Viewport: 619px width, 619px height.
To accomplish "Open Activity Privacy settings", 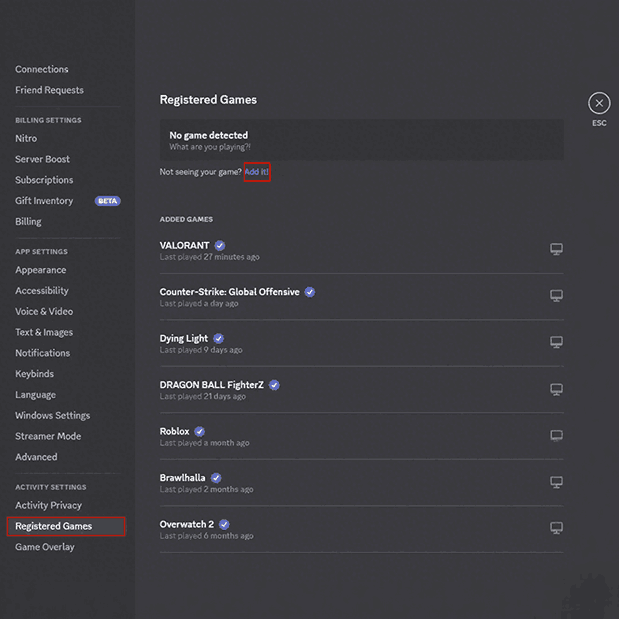I will [x=48, y=506].
